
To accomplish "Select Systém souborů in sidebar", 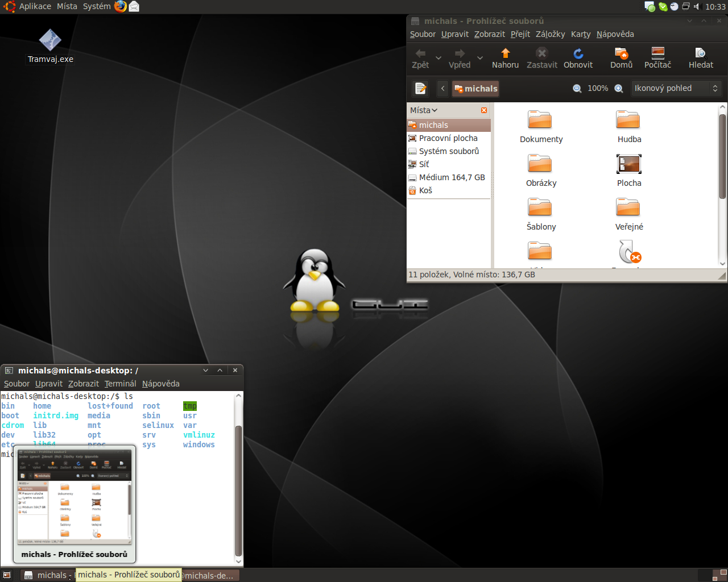I will tap(449, 151).
